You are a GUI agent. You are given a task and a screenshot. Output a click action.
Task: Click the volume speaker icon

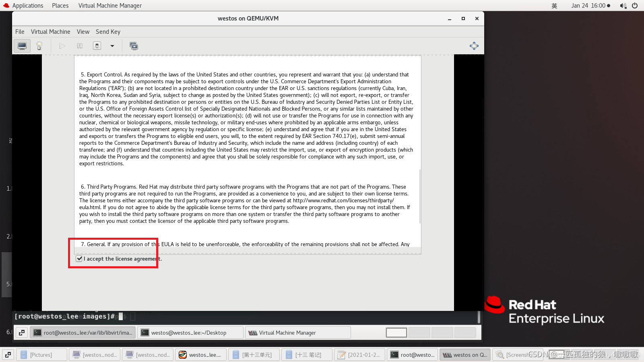pos(623,6)
